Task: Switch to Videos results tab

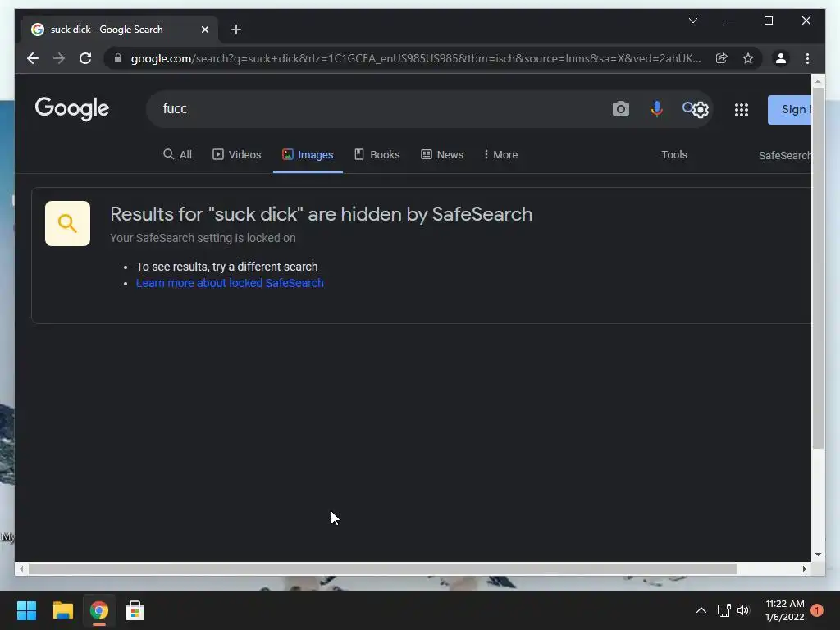Action: 237,154
